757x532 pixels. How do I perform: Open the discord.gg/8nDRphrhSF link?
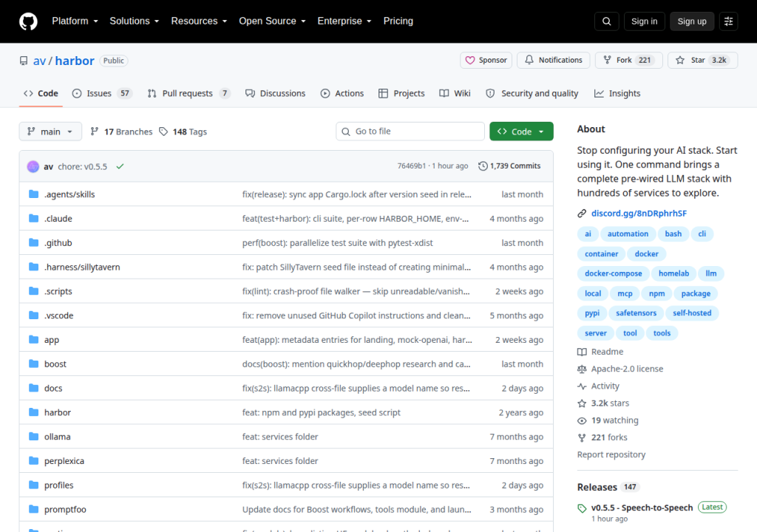pos(639,214)
